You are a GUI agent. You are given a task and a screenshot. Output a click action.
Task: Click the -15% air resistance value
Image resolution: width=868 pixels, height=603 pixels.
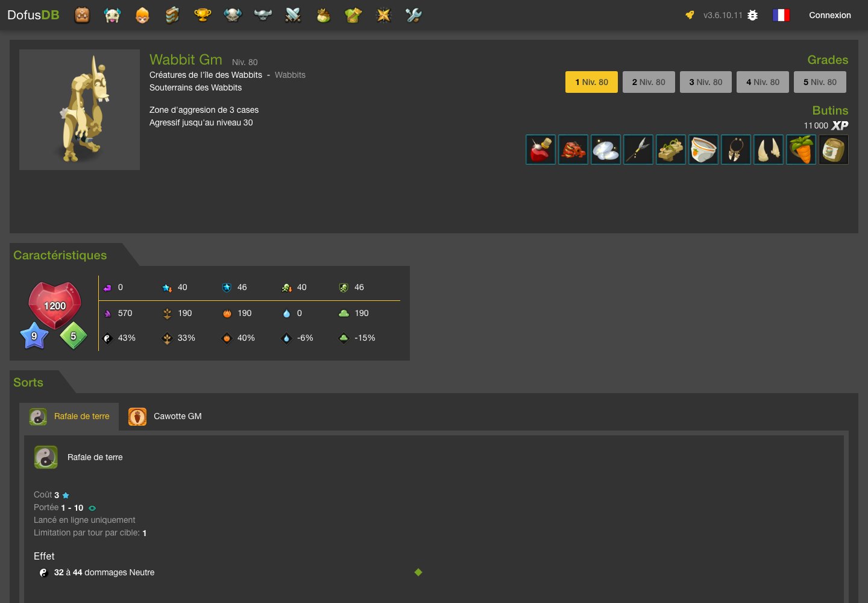[x=365, y=338]
